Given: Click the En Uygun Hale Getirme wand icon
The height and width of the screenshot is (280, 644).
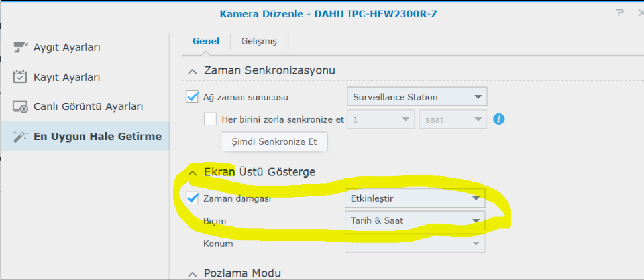Looking at the screenshot, I should pos(21,136).
